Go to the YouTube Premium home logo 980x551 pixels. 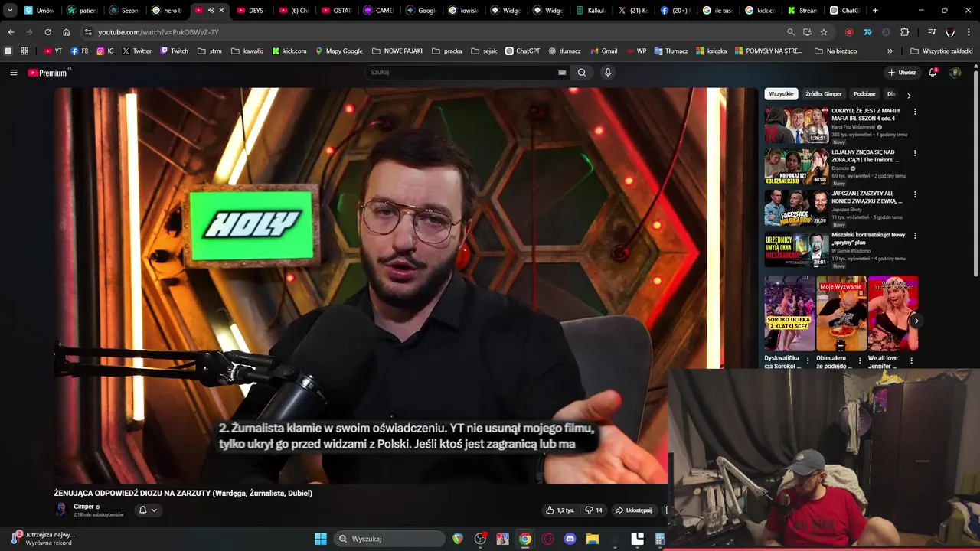click(49, 73)
